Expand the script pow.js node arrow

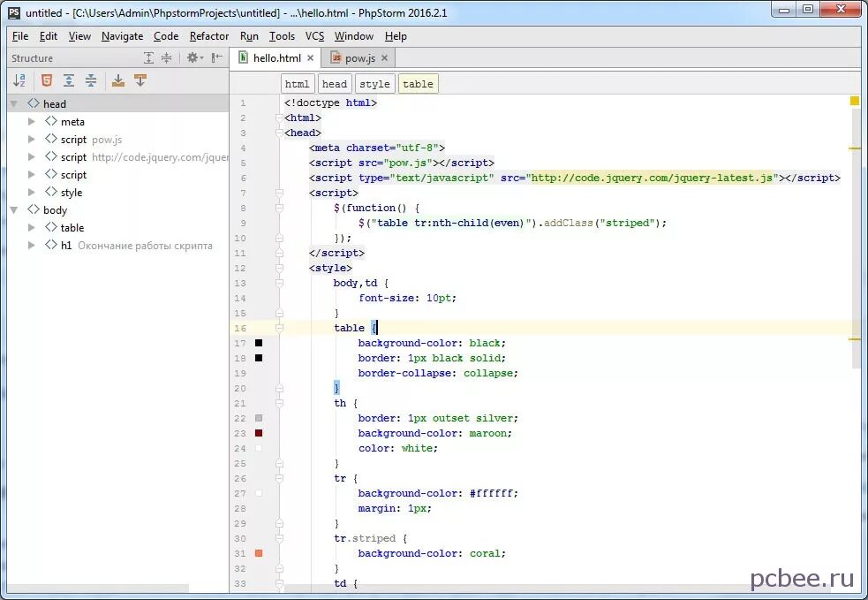click(x=32, y=139)
